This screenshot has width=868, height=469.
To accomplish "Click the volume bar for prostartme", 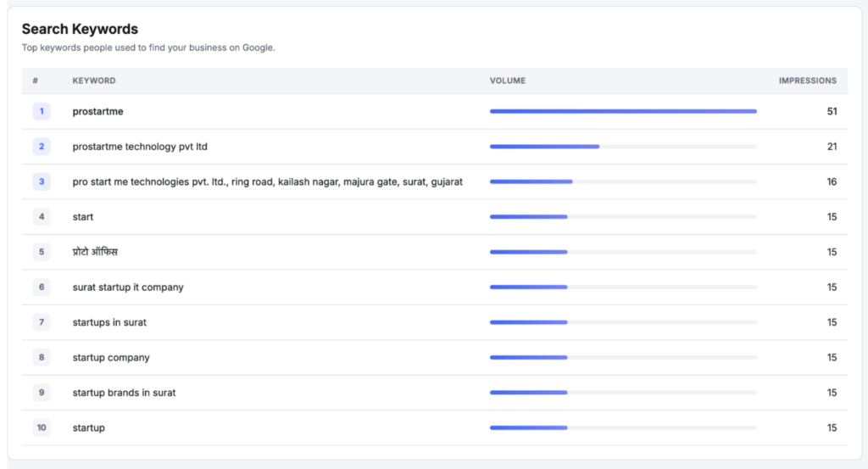I will (x=623, y=111).
